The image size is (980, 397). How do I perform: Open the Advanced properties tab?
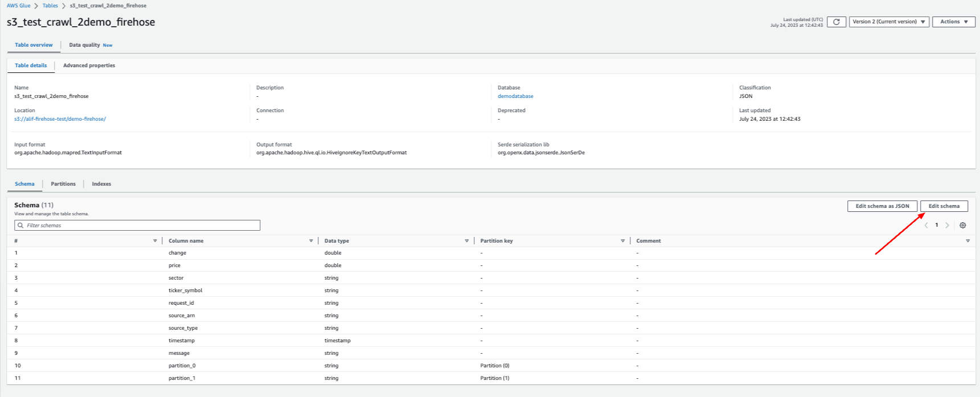tap(89, 66)
